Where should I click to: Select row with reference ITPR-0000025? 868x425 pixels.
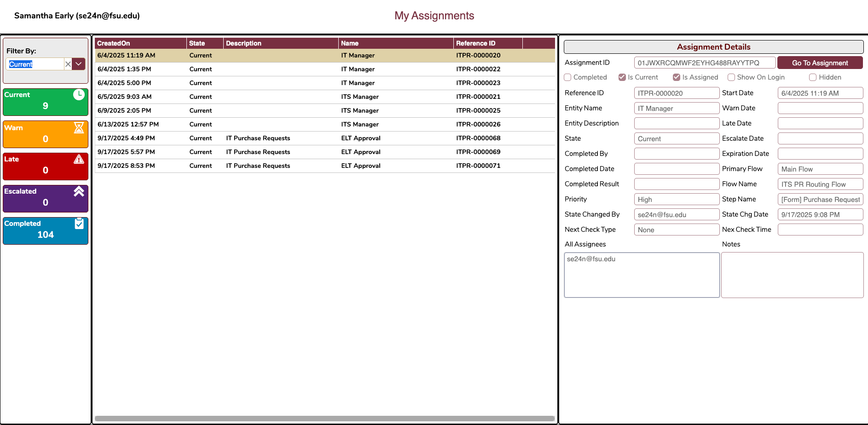pos(325,110)
